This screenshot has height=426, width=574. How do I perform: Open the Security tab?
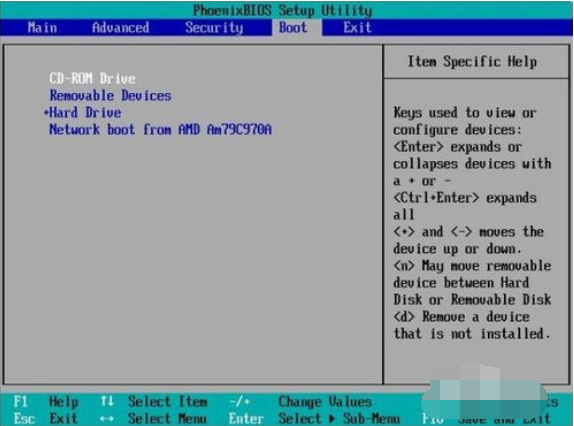214,27
